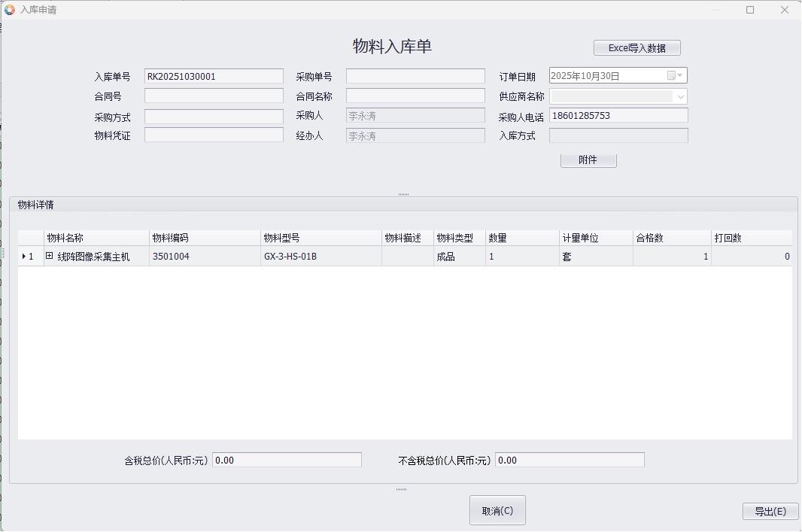
Task: Click into the 合同号 text box
Action: pos(214,96)
